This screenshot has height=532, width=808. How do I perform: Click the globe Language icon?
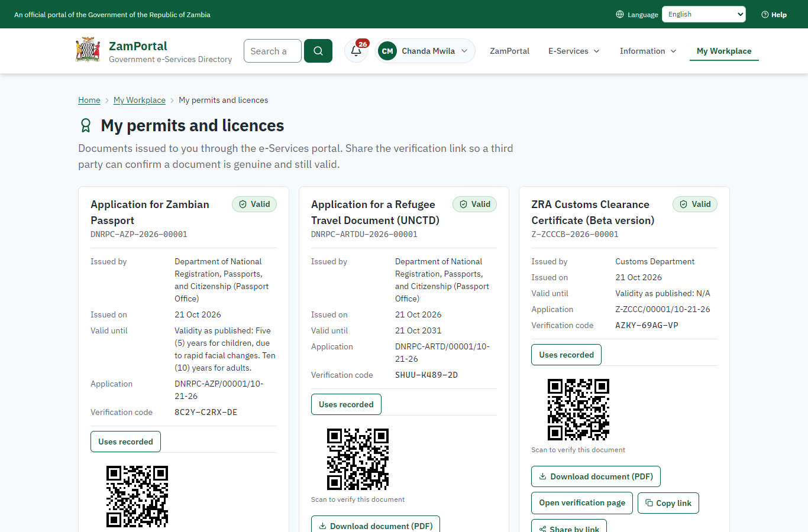620,14
